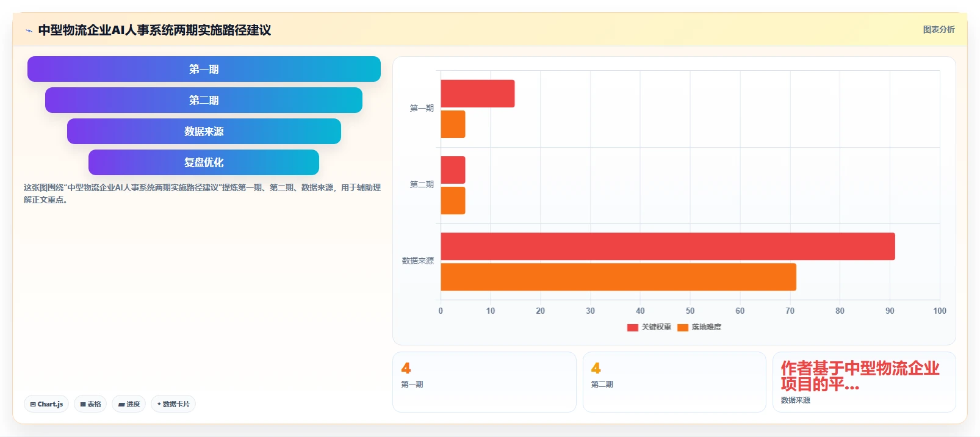The image size is (980, 437).
Task: Click the x-axis value 50
Action: 690,311
